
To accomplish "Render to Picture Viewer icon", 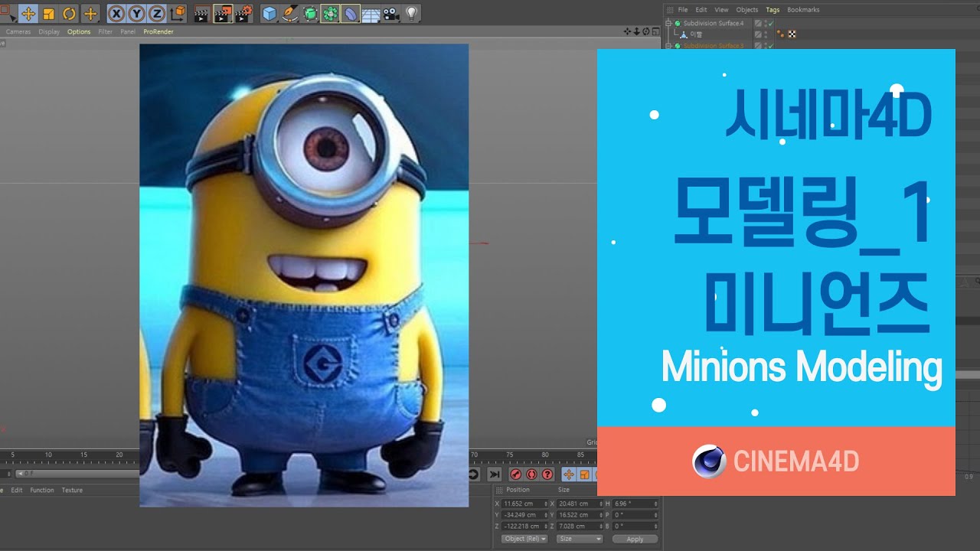I will (224, 14).
